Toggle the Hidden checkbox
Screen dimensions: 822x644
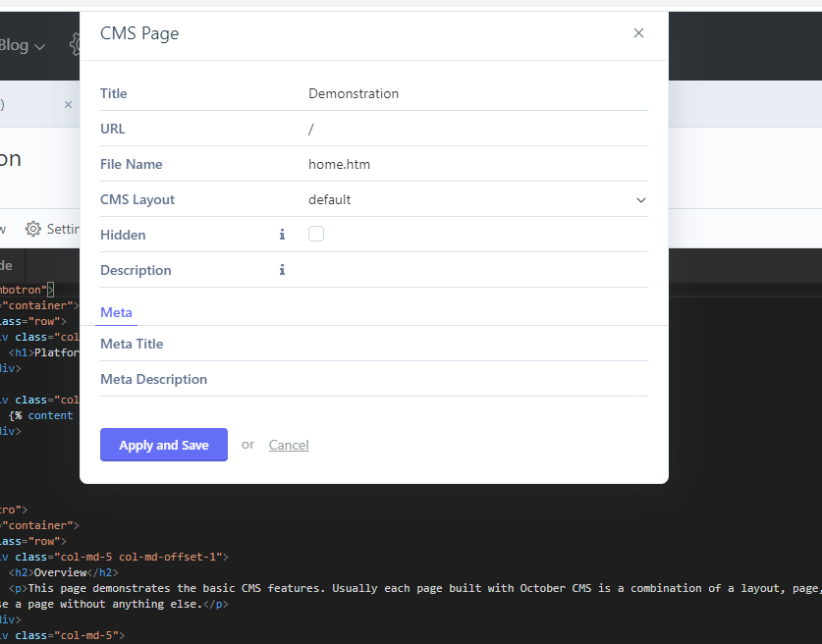tap(316, 234)
